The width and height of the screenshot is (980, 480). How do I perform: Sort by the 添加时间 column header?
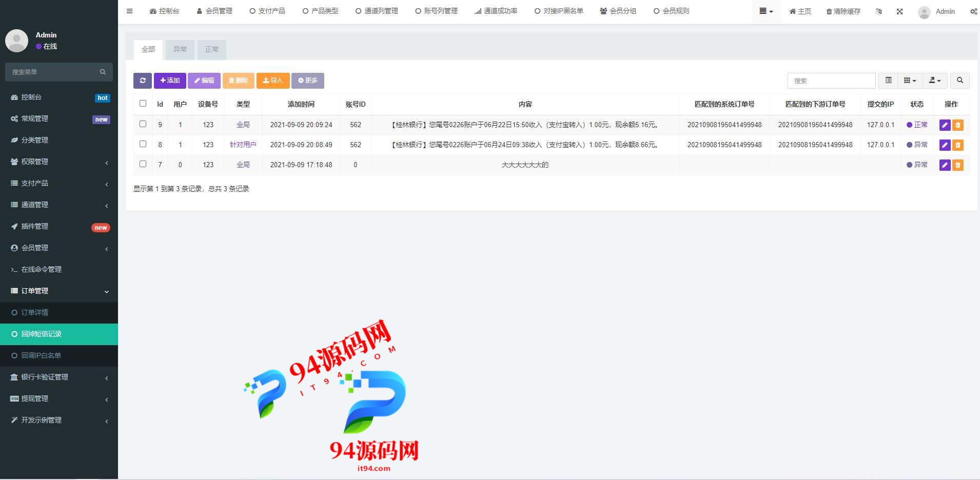coord(301,104)
